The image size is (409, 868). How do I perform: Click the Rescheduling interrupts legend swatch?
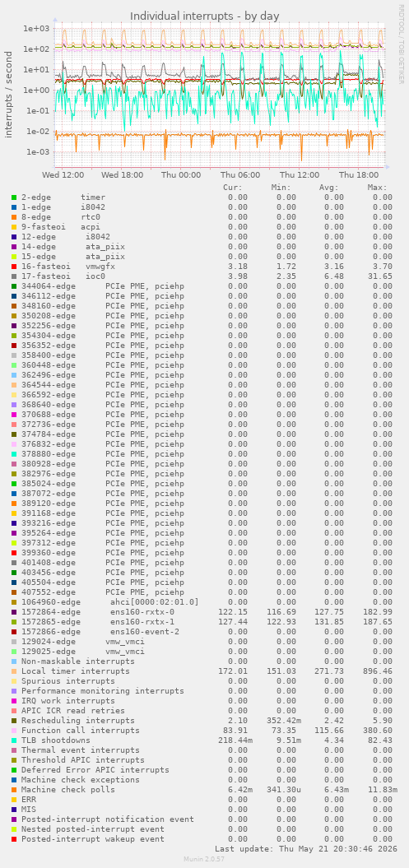(x=14, y=720)
